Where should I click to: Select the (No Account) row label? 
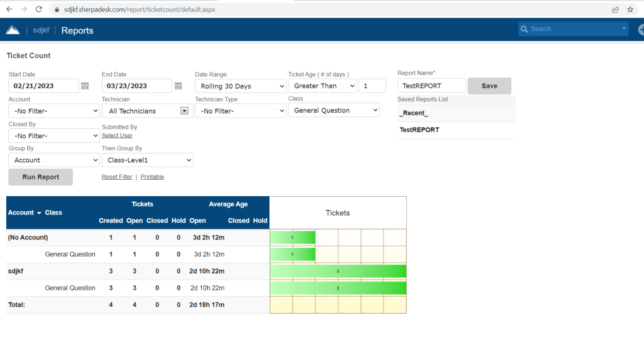28,237
